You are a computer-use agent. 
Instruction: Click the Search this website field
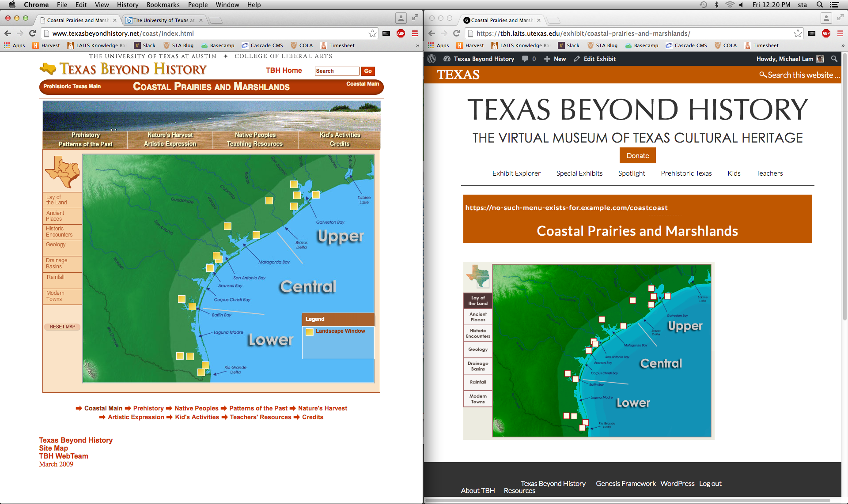point(800,75)
